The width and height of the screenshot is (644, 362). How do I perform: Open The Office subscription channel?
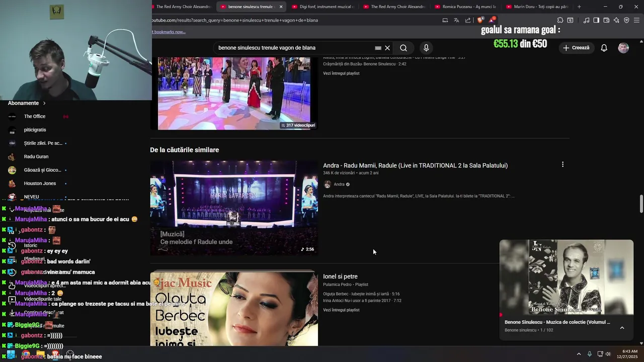(35, 116)
